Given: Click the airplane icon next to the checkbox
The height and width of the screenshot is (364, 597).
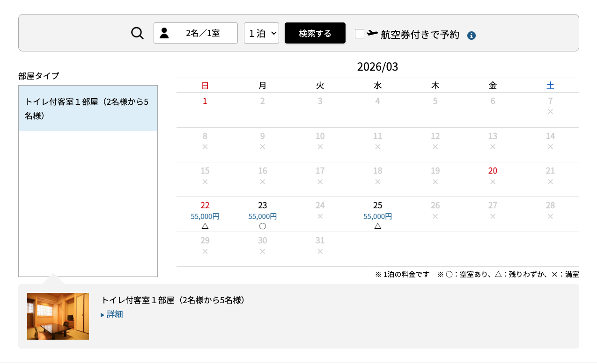Looking at the screenshot, I should (371, 33).
